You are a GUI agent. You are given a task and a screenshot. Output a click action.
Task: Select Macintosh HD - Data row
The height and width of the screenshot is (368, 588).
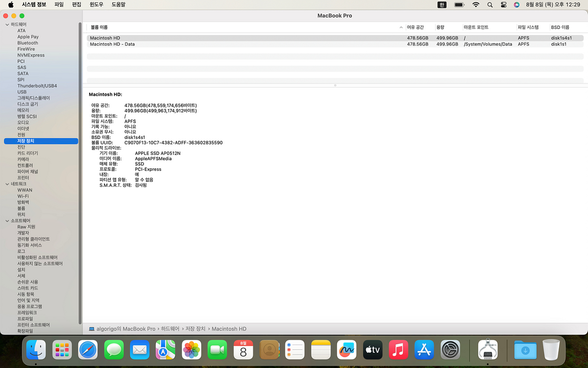(x=335, y=44)
